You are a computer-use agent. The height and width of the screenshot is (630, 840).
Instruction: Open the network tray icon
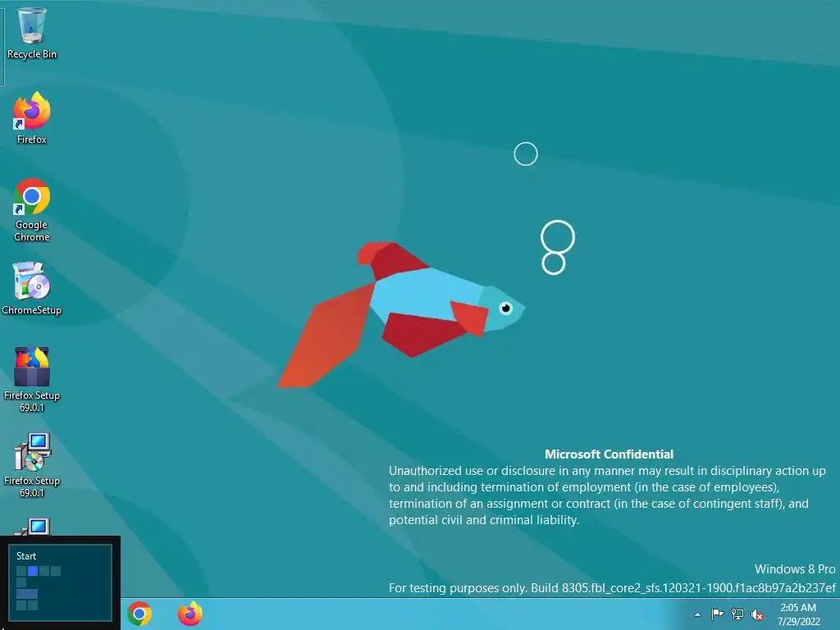coord(737,614)
